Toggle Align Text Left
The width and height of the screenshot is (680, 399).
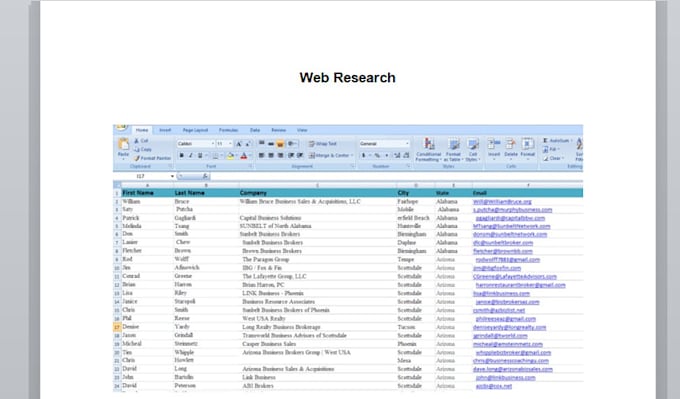click(x=262, y=155)
